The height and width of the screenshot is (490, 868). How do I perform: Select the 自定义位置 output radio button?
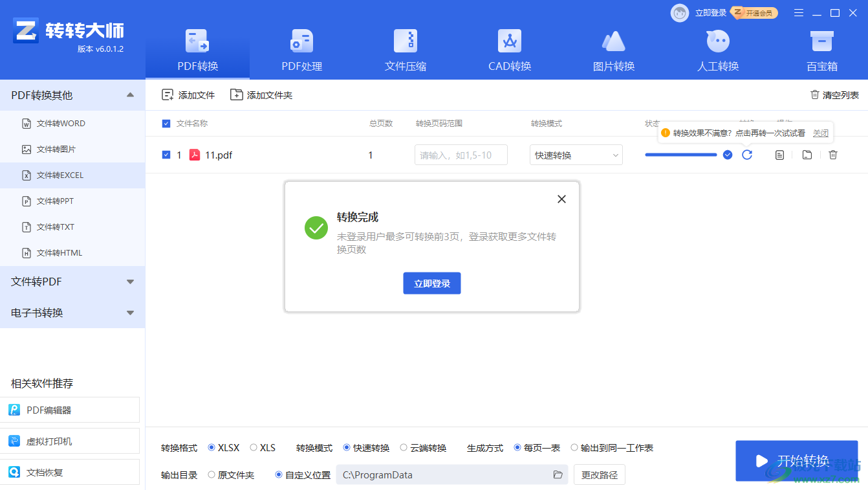279,474
